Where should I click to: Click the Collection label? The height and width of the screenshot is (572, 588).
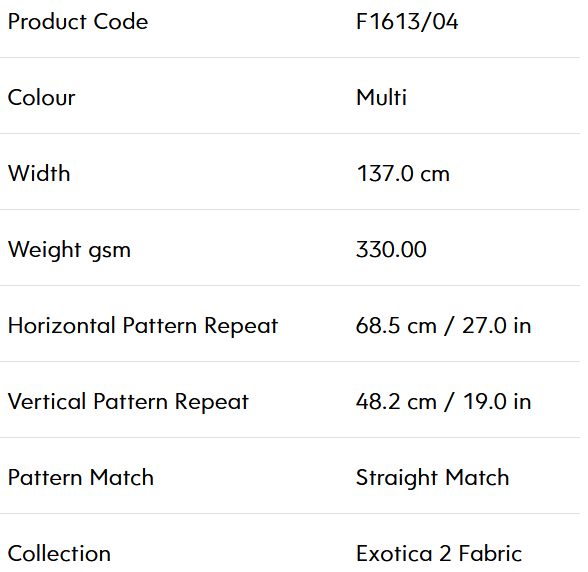point(59,554)
